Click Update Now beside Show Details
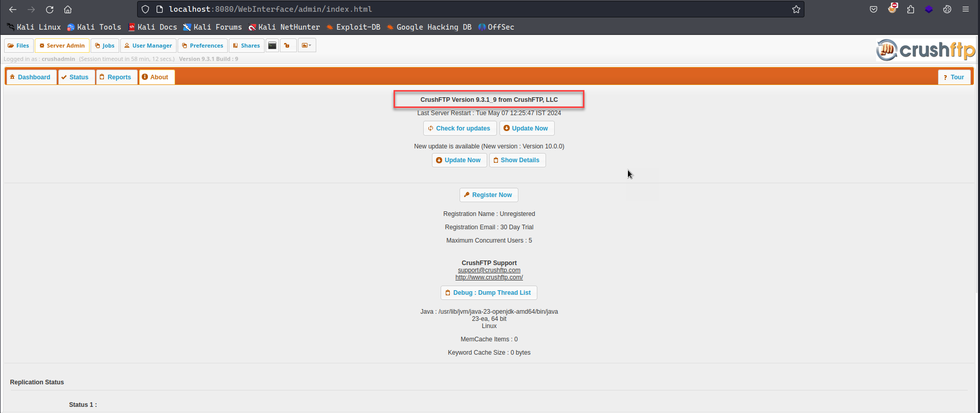Viewport: 980px width, 413px height. (459, 160)
